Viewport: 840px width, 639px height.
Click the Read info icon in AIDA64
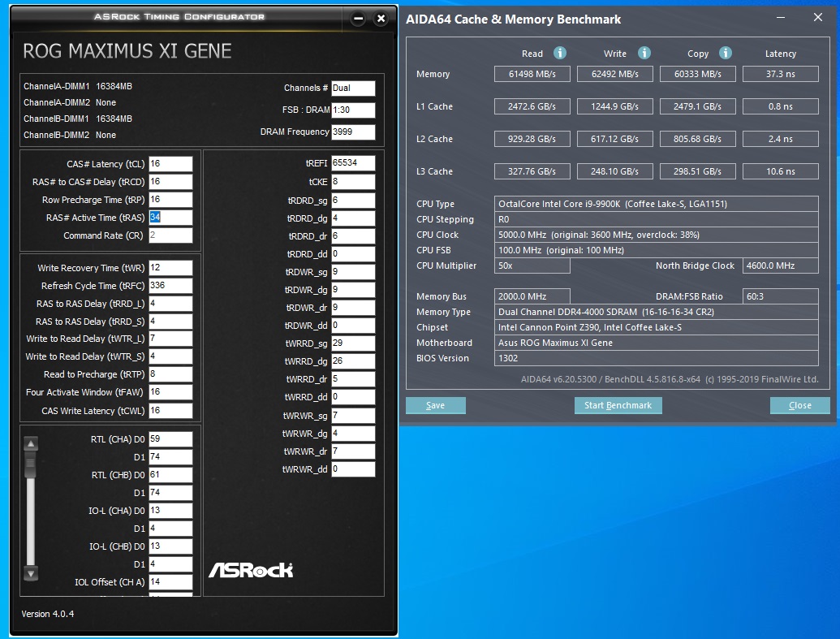click(560, 53)
